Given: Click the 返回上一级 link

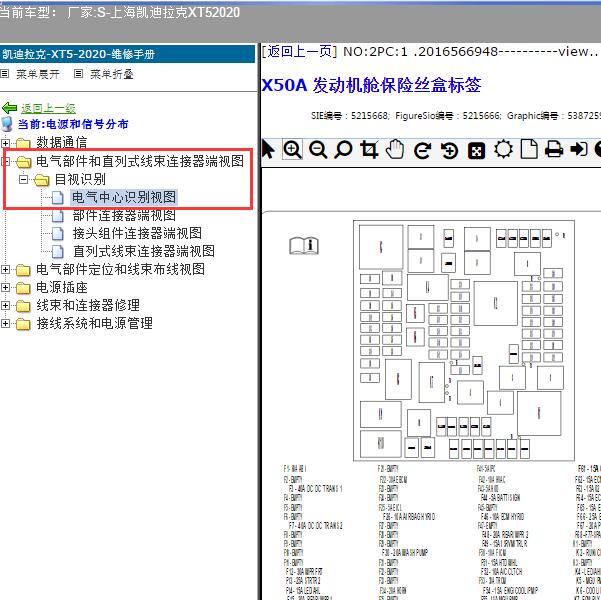Looking at the screenshot, I should pyautogui.click(x=48, y=108).
